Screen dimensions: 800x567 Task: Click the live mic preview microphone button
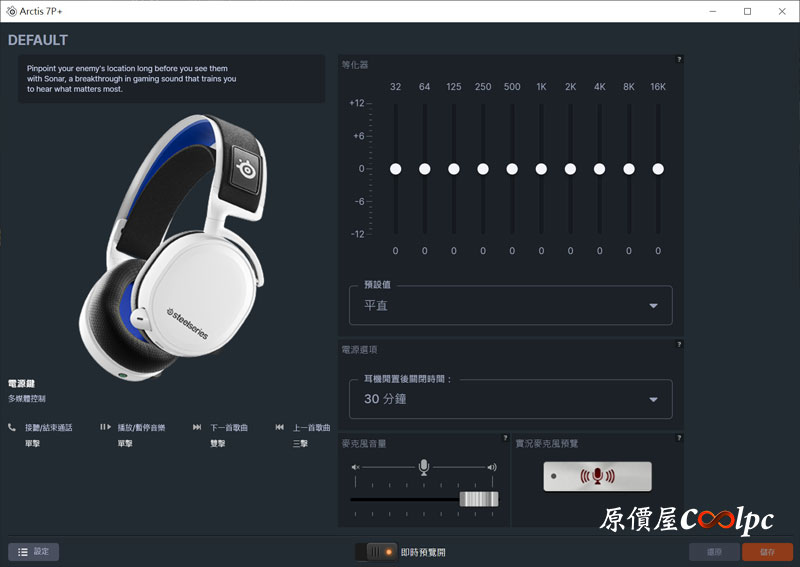tap(597, 476)
